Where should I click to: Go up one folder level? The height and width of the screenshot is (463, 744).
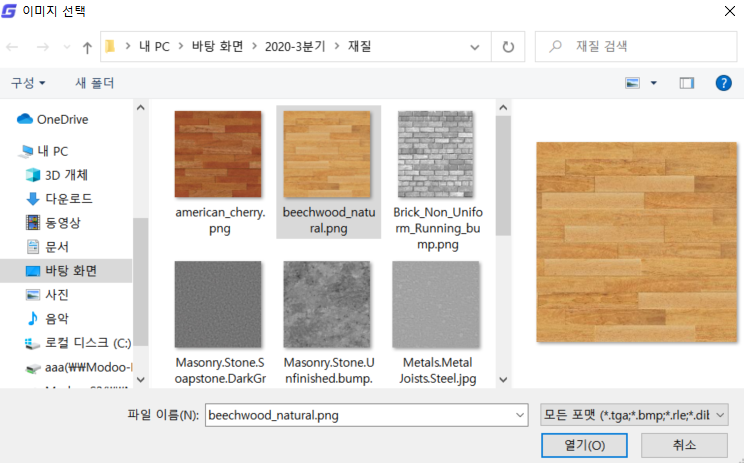point(87,47)
